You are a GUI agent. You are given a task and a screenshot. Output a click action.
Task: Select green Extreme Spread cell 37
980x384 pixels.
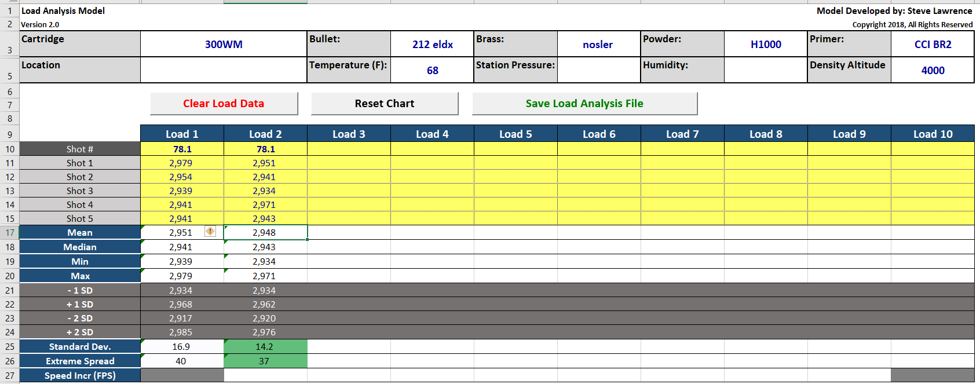pyautogui.click(x=265, y=361)
